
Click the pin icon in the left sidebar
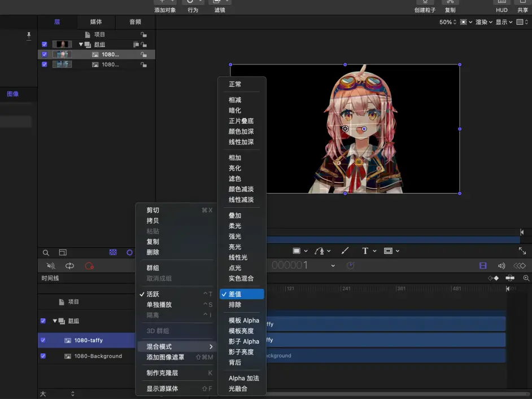[29, 35]
